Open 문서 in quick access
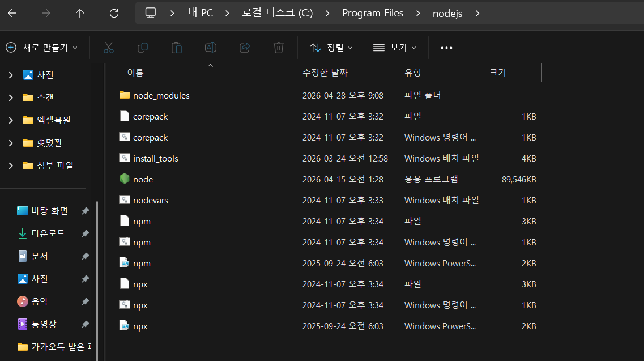The height and width of the screenshot is (361, 644). [40, 256]
